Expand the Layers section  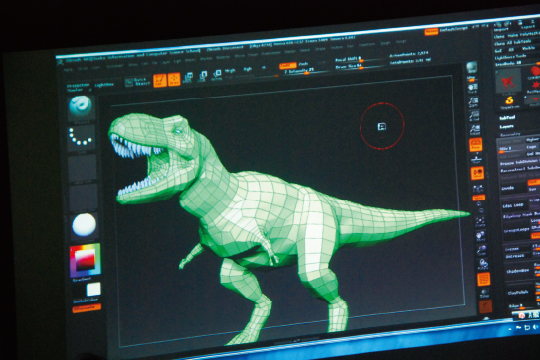507,126
